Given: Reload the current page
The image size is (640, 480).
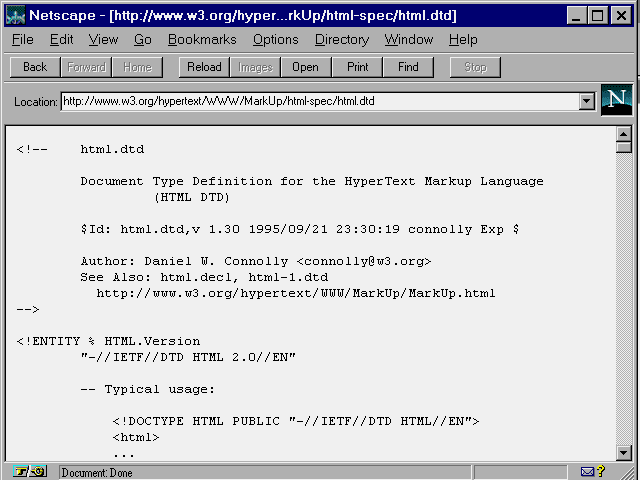Looking at the screenshot, I should click(204, 67).
